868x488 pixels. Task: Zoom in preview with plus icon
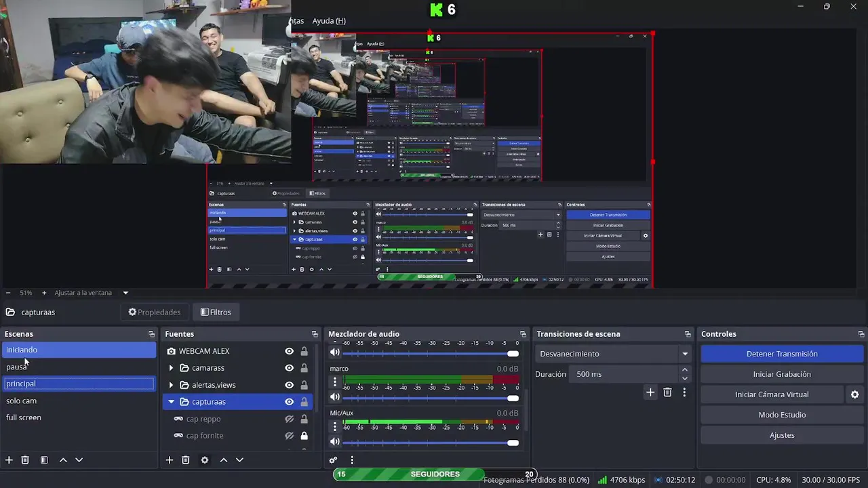click(x=44, y=293)
